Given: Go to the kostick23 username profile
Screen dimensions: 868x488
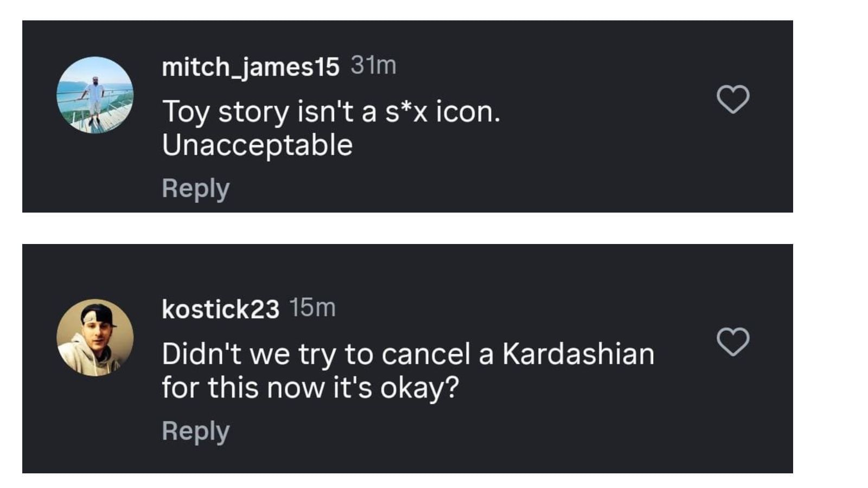Looking at the screenshot, I should [220, 309].
